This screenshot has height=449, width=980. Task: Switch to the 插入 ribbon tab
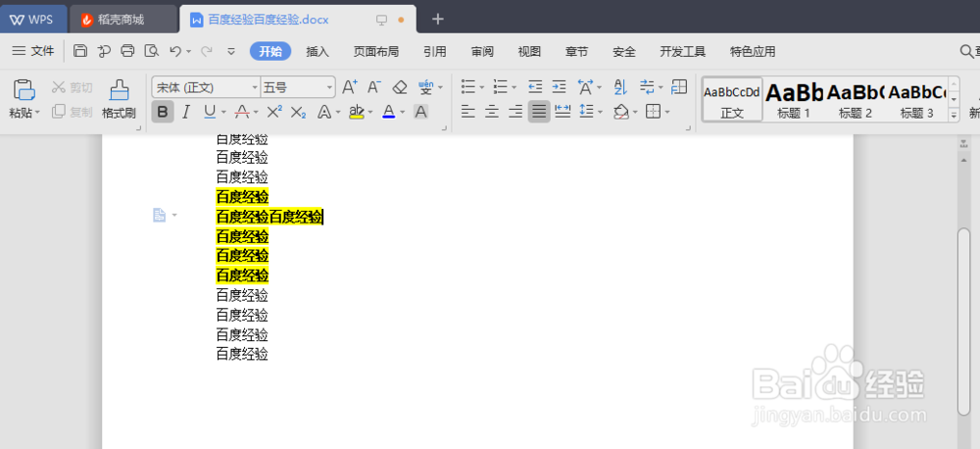(318, 52)
